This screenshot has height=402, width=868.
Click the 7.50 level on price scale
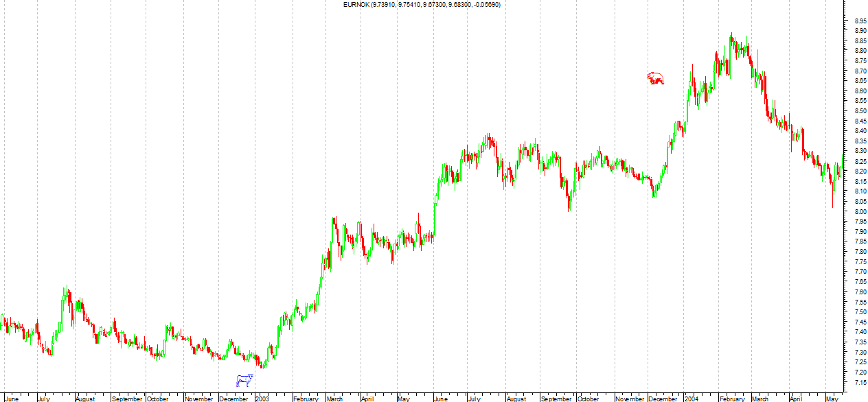(x=860, y=311)
